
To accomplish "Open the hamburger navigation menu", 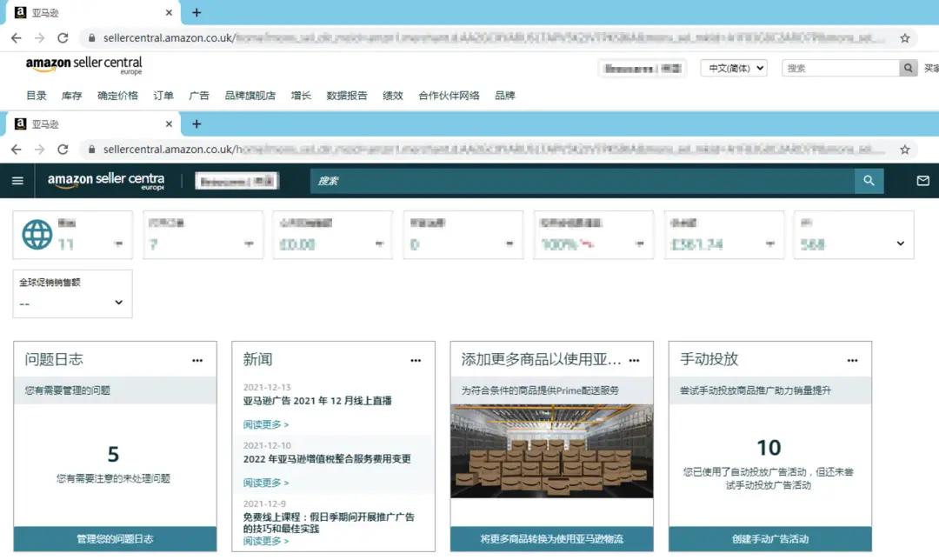I will pyautogui.click(x=17, y=181).
